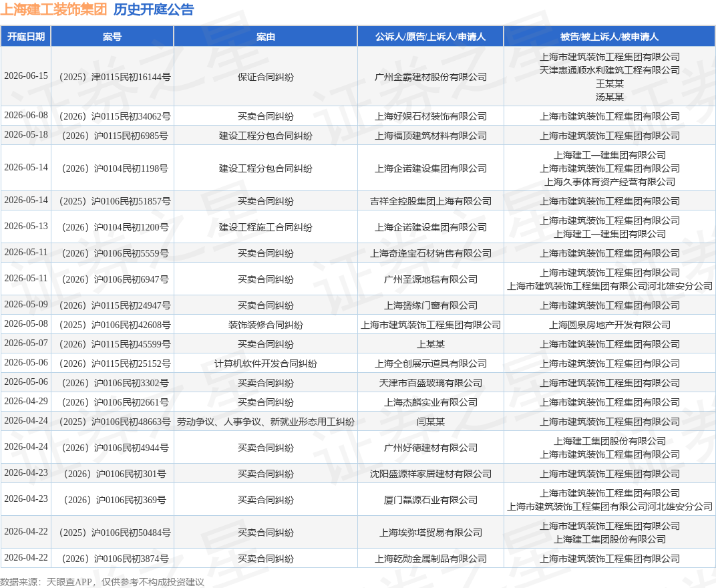Click defendant name 王某某
The height and width of the screenshot is (588, 716).
tap(610, 83)
